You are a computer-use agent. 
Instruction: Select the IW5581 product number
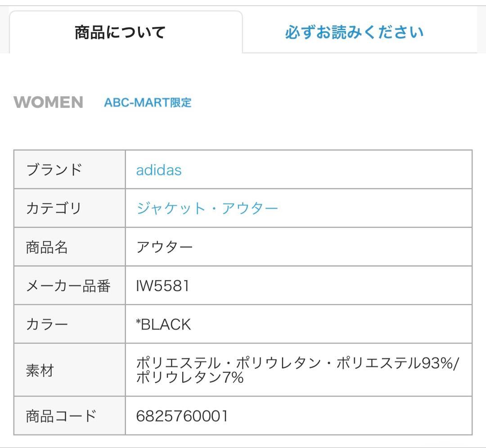pyautogui.click(x=162, y=284)
